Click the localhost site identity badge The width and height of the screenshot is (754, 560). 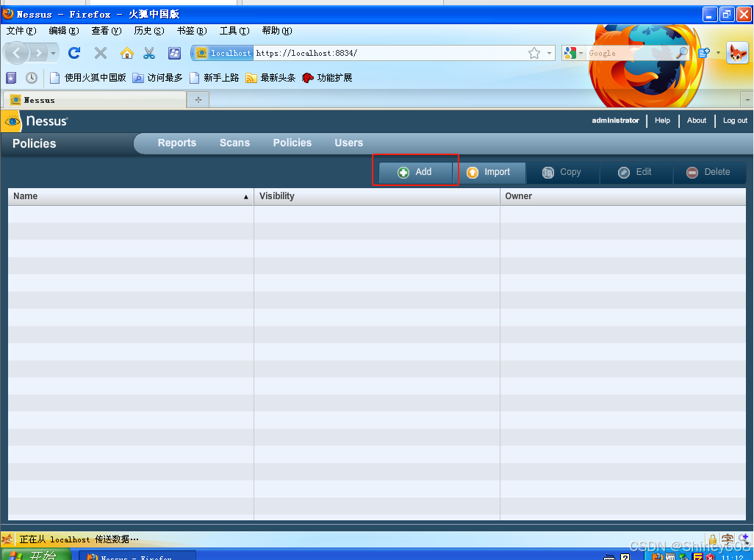pos(223,53)
